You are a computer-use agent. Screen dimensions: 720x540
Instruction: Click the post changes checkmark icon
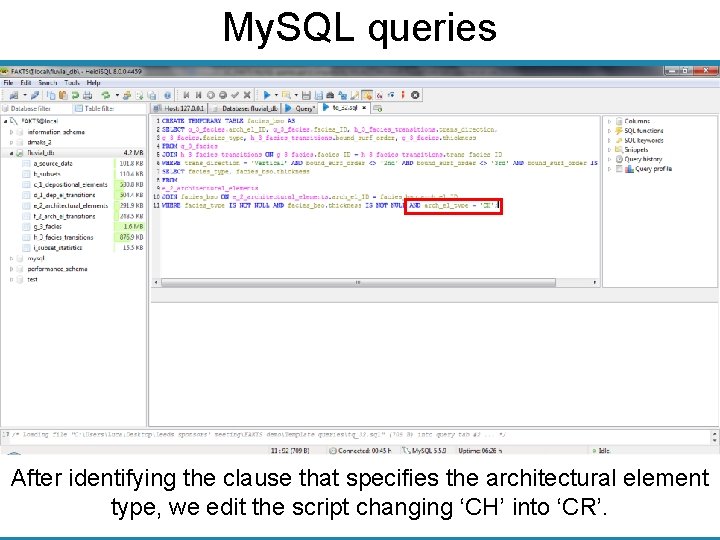[235, 95]
